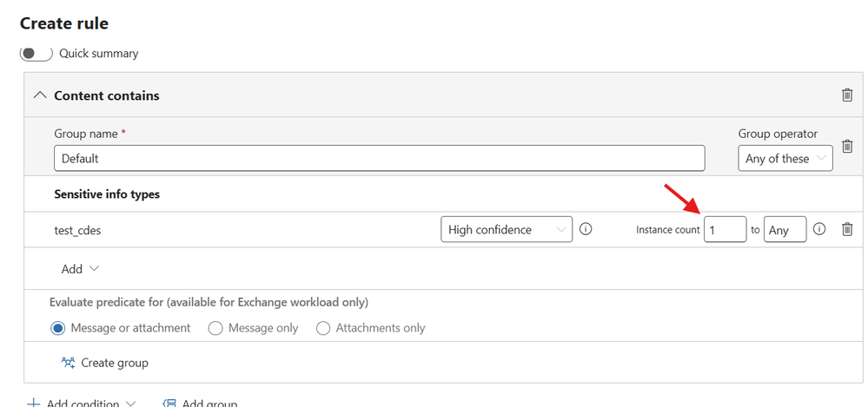Image resolution: width=868 pixels, height=407 pixels.
Task: Click the Create group people icon
Action: (68, 363)
